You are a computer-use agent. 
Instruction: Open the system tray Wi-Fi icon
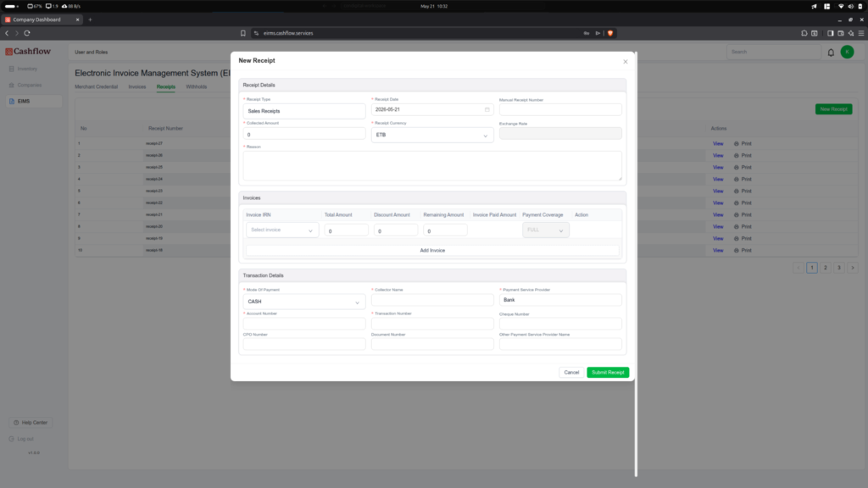[x=841, y=6]
